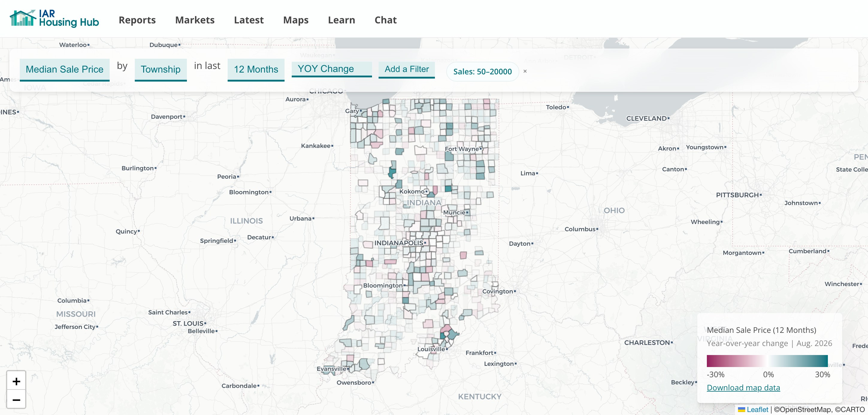This screenshot has width=868, height=415.
Task: Click the ILLINOIS state label
Action: (x=246, y=221)
